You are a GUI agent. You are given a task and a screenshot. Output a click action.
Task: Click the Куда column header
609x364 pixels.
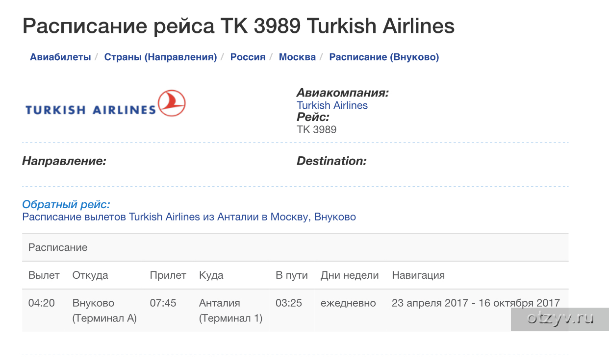pyautogui.click(x=211, y=275)
